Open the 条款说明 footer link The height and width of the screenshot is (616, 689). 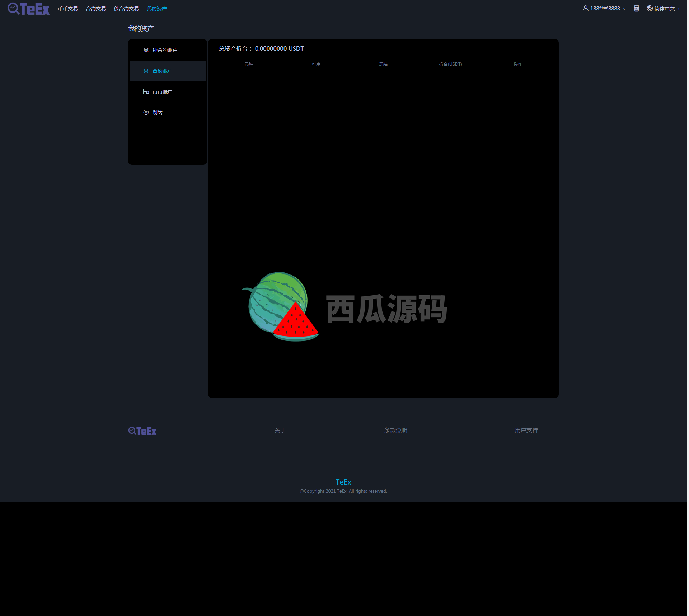coord(395,430)
